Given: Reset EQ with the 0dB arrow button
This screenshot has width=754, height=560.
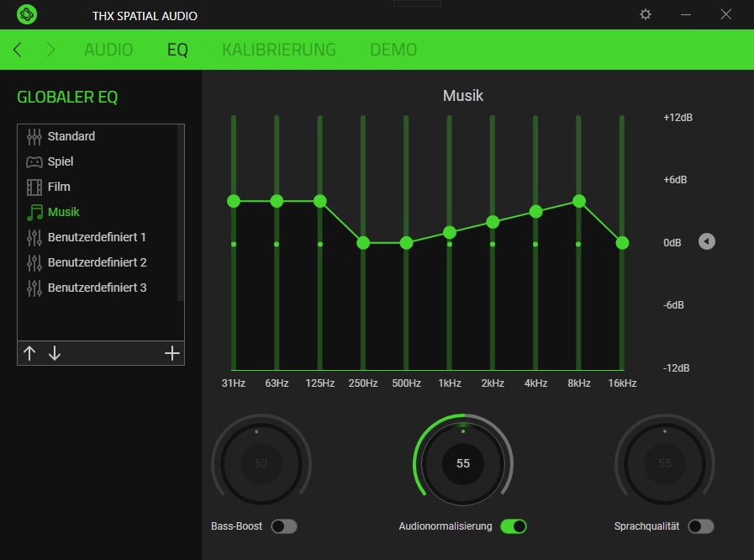Looking at the screenshot, I should point(706,241).
